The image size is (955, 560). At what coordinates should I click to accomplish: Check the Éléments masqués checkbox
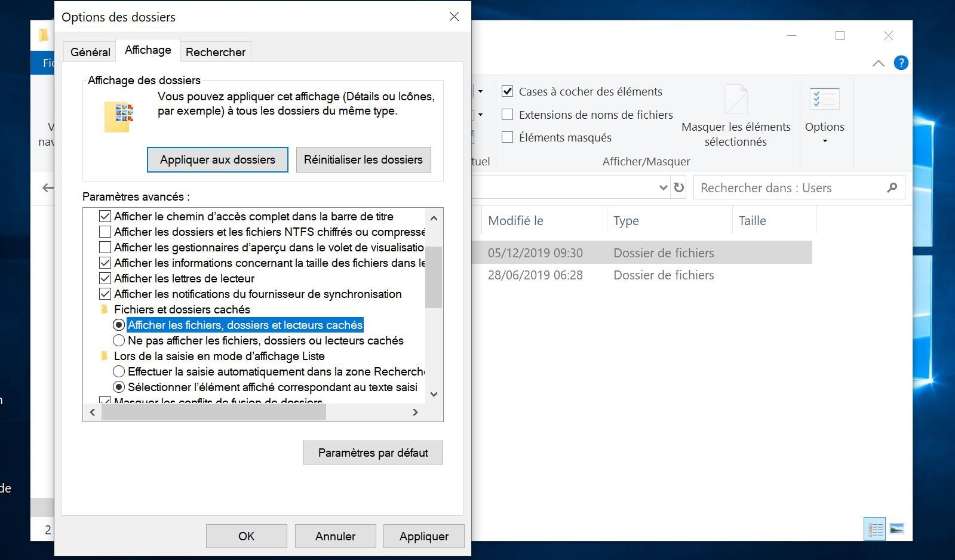tap(508, 137)
